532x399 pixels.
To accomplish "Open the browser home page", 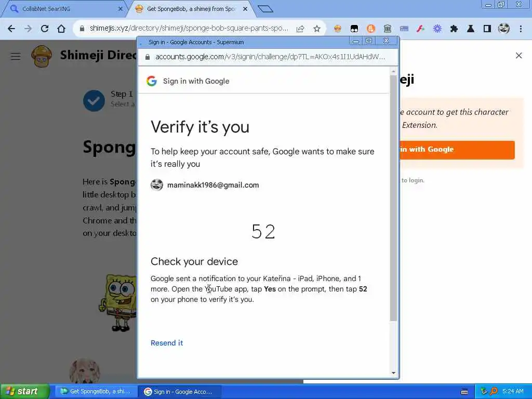I will point(61,29).
